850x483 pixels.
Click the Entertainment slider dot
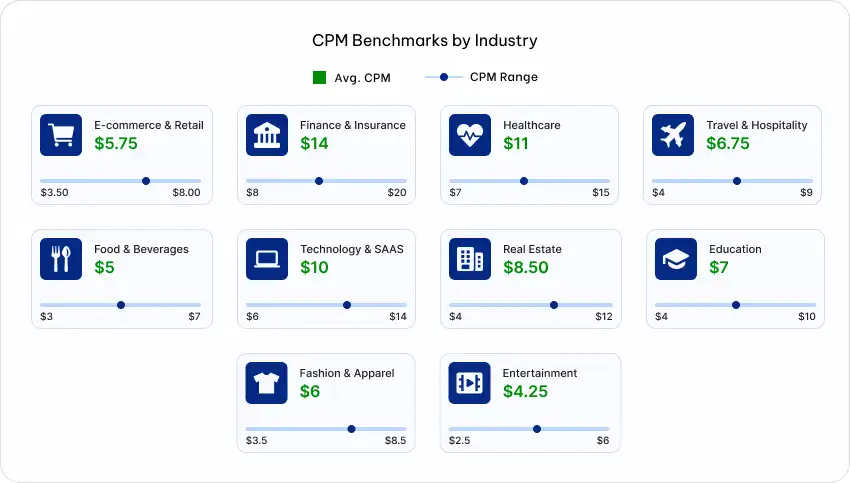[537, 429]
